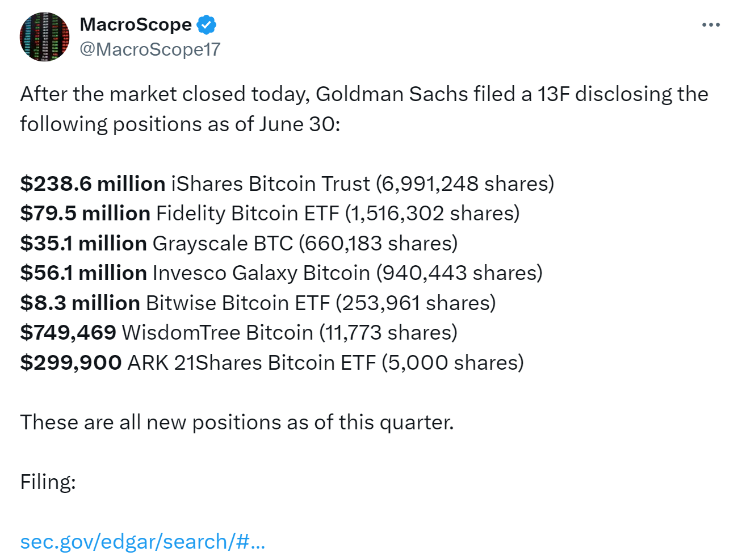Open MacroScope's profile picture
The image size is (738, 560).
click(x=44, y=37)
